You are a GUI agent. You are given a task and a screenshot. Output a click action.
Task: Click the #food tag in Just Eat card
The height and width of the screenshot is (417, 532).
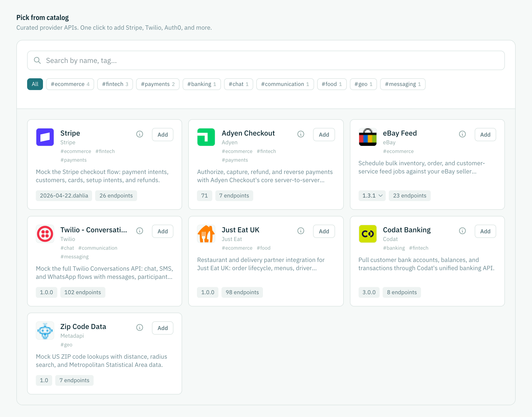point(263,248)
